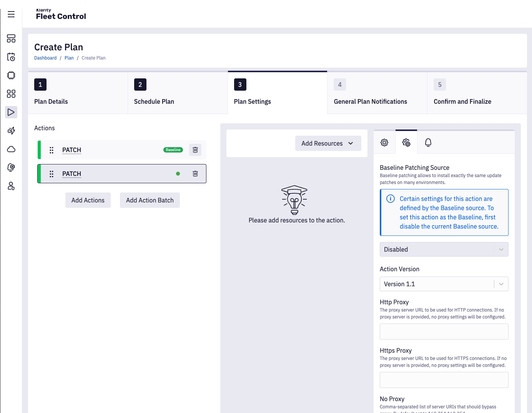Delete the second PATCH action
This screenshot has width=532, height=413.
pos(195,174)
